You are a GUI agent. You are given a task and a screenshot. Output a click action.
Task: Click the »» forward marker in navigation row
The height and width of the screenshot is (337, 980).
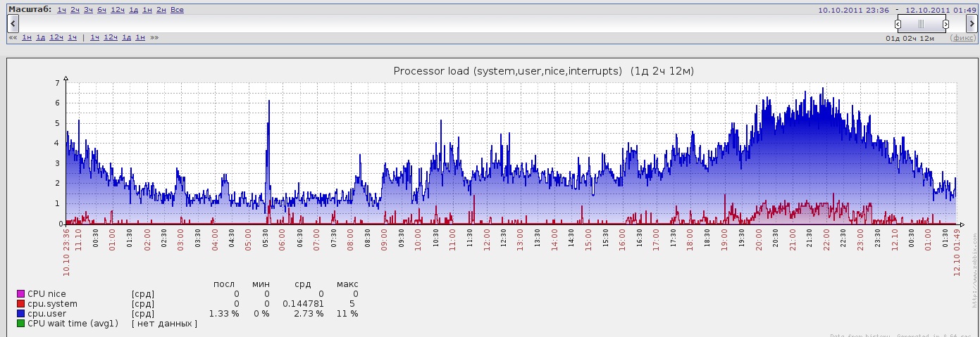pos(154,37)
